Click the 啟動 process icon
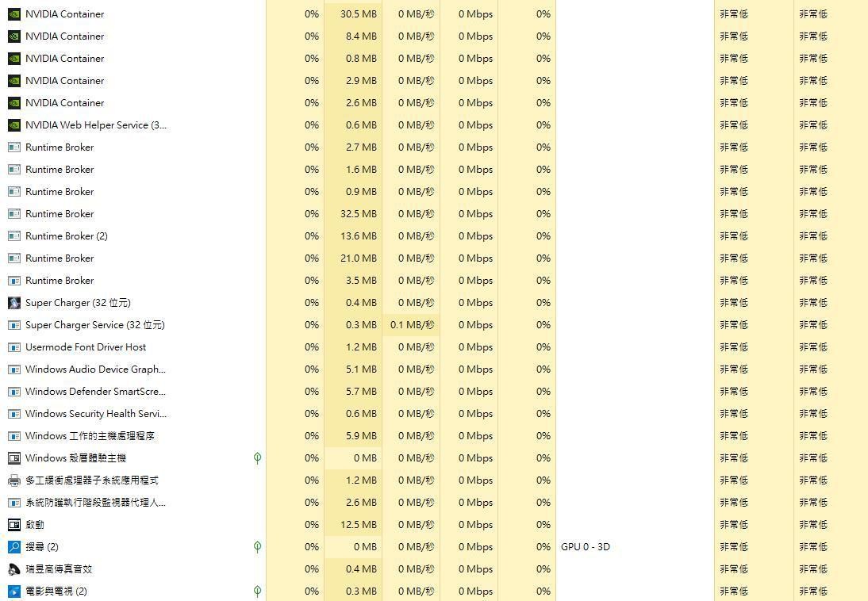 (13, 525)
